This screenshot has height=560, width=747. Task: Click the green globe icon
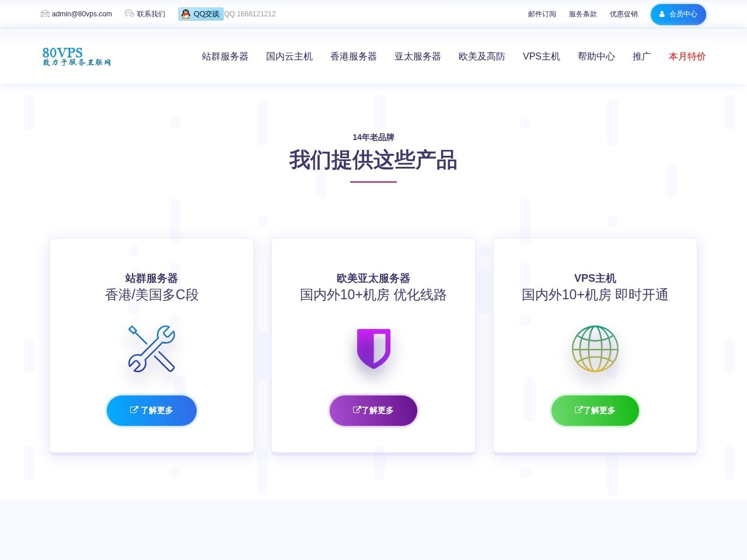595,348
